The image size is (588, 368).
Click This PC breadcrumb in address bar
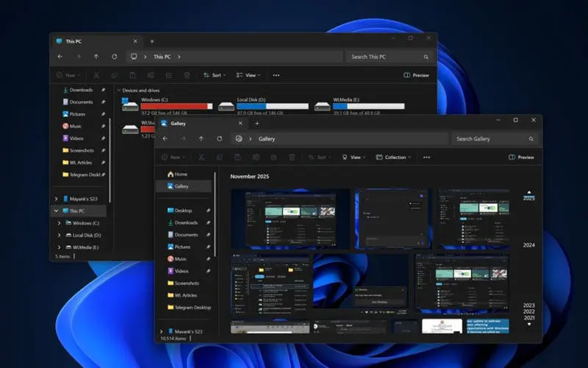tap(162, 57)
